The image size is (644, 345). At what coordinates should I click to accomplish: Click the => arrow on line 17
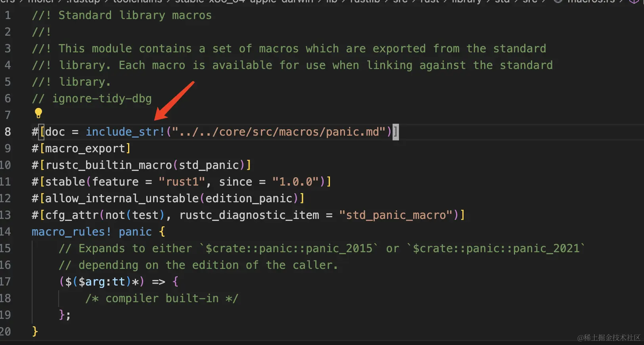click(x=159, y=282)
